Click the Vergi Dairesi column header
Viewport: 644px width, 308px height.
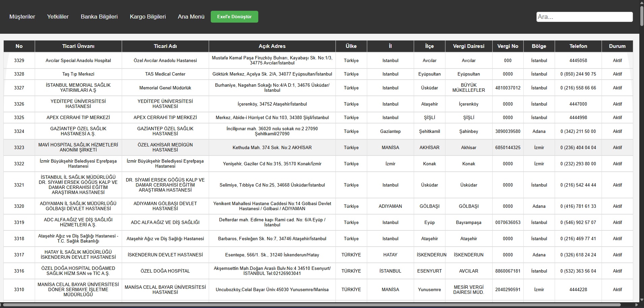click(468, 46)
